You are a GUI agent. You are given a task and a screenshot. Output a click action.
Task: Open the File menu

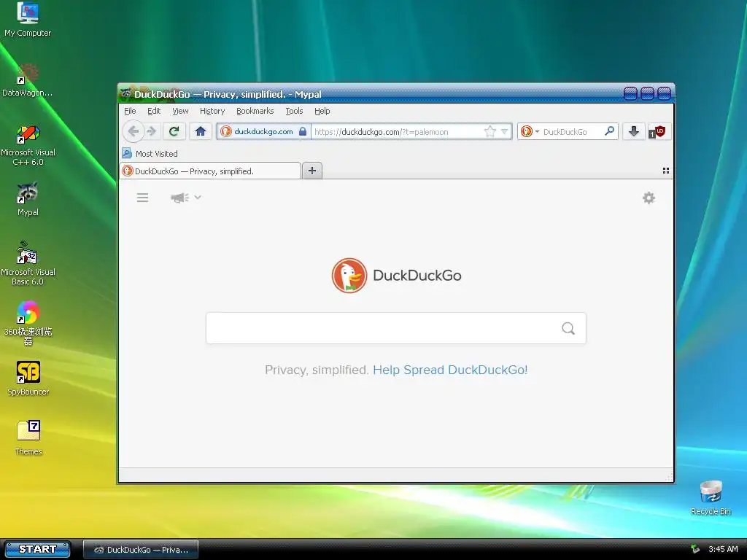click(130, 111)
